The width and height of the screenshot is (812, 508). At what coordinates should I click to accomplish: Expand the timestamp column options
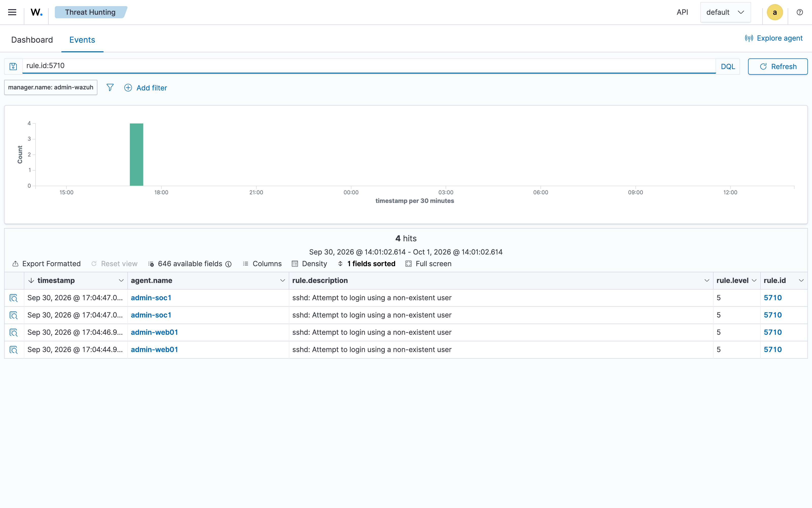pos(121,280)
